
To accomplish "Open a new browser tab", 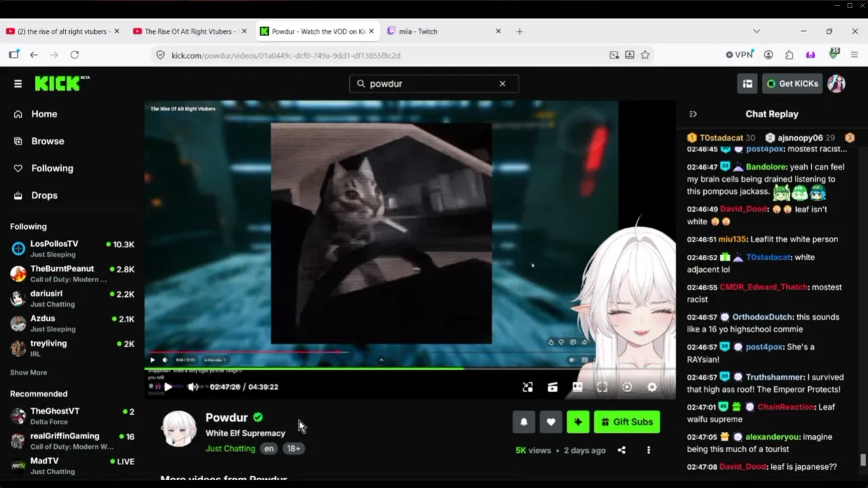I will point(519,31).
